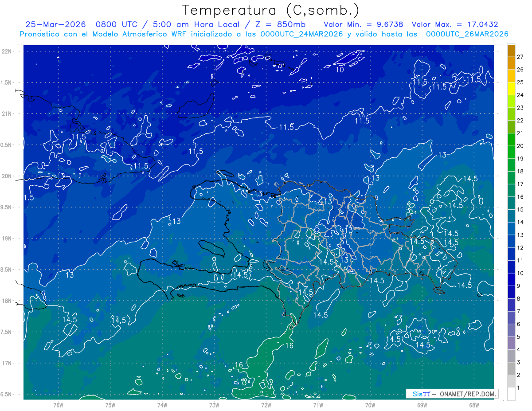Click the contour label 16 near 71.5W
This screenshot has height=411, width=532.
(289, 345)
